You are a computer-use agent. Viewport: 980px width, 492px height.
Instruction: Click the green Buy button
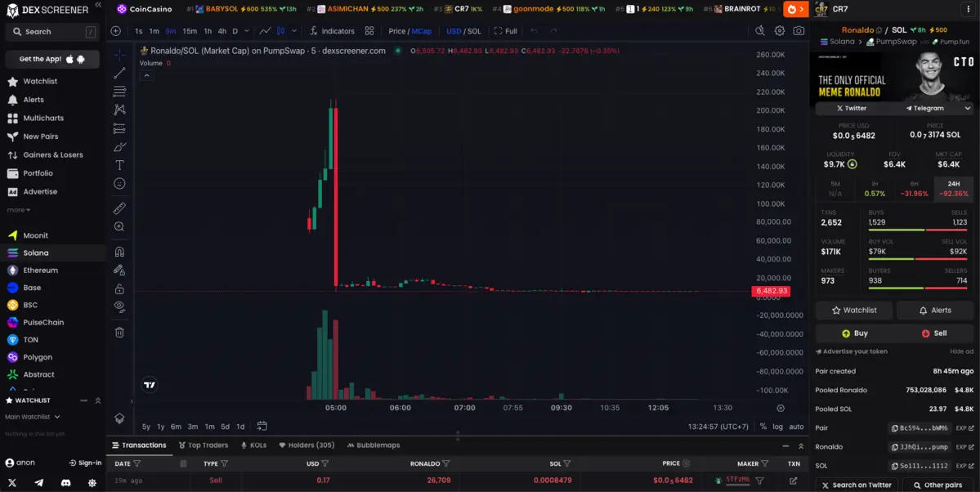click(854, 333)
